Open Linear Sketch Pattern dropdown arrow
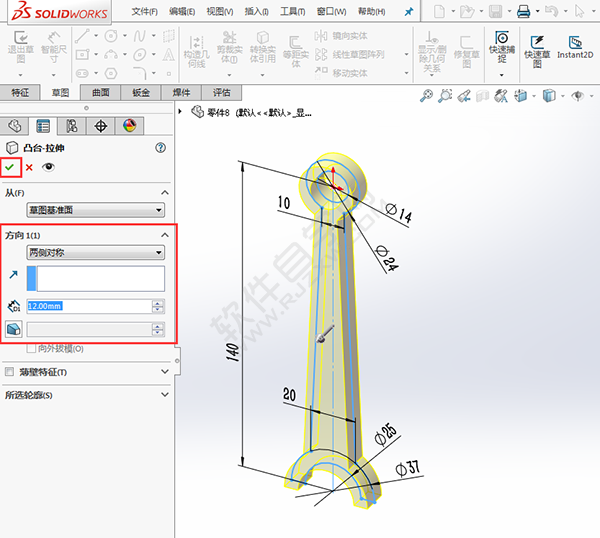 pyautogui.click(x=406, y=54)
